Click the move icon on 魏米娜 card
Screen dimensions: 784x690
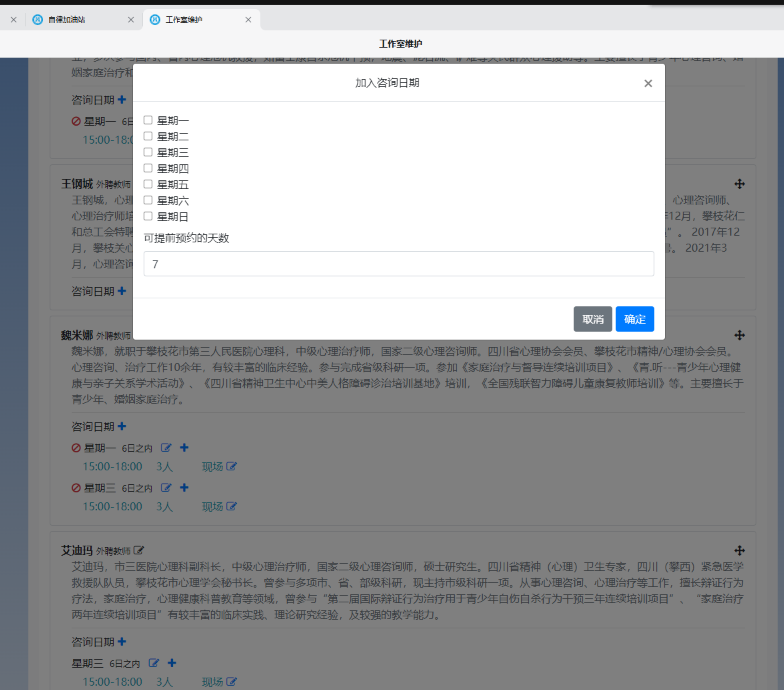[x=740, y=335]
